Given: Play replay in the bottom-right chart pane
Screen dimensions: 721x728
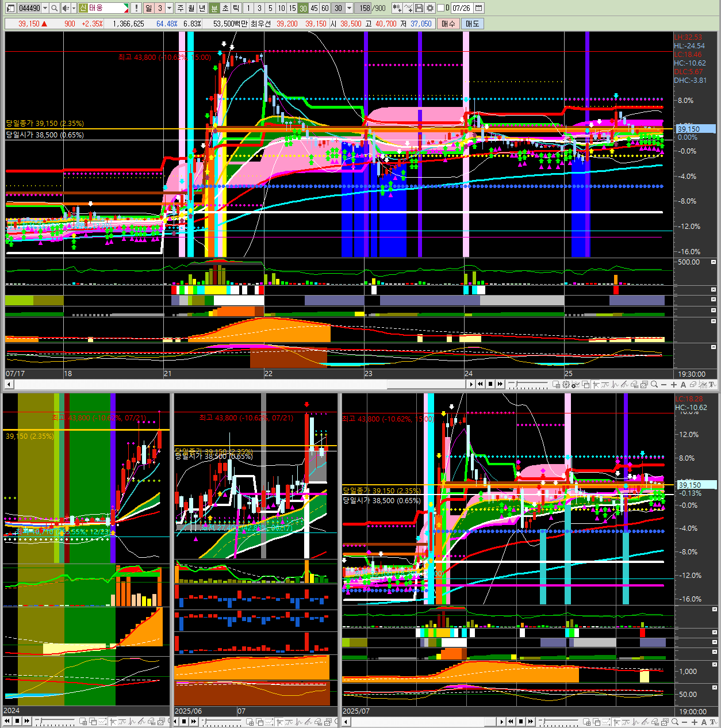Looking at the screenshot, I should (x=502, y=721).
